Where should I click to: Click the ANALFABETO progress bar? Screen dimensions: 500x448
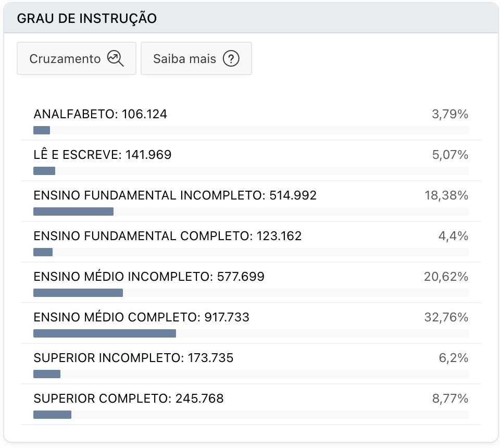click(251, 130)
